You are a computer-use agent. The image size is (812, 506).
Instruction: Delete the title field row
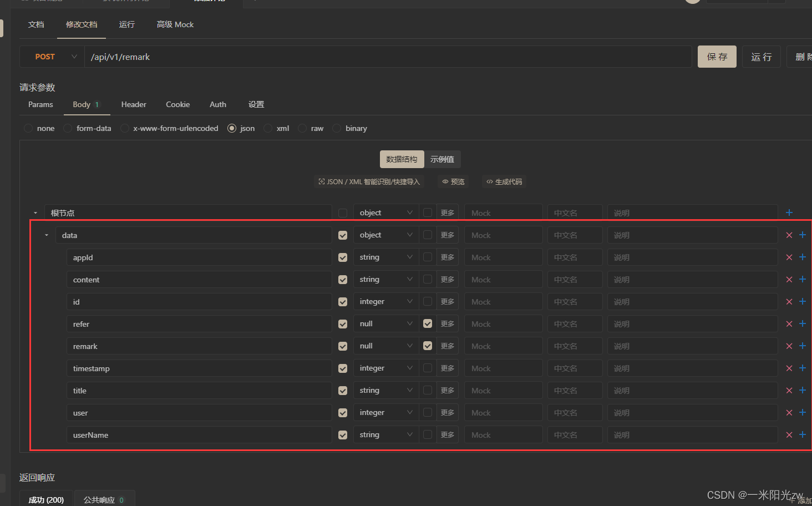pyautogui.click(x=789, y=391)
